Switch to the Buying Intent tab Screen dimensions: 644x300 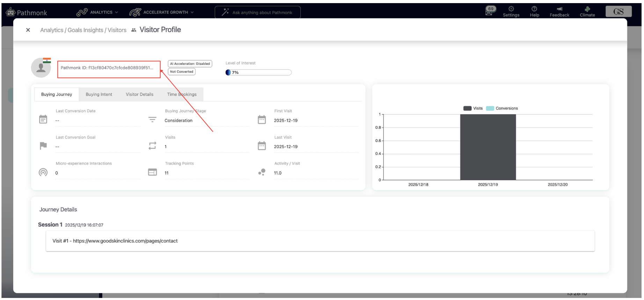(99, 94)
